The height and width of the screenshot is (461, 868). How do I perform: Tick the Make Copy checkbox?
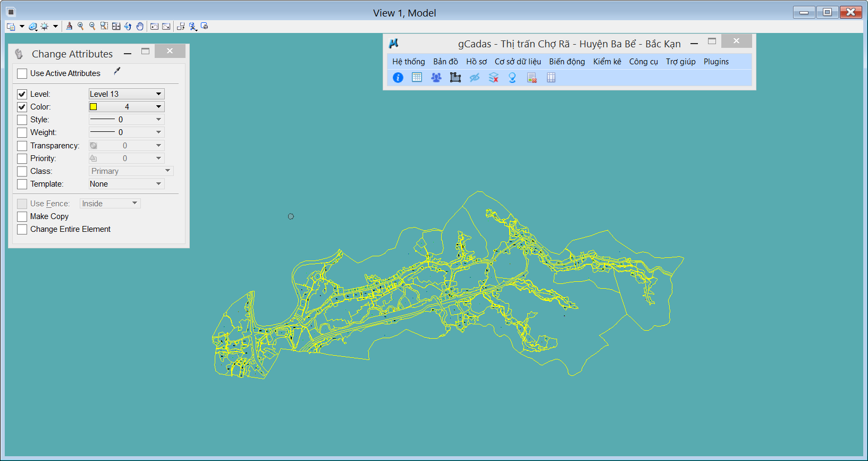[22, 216]
